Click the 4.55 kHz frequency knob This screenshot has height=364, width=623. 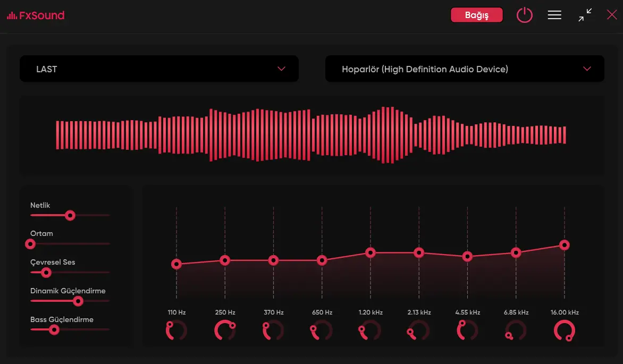click(467, 331)
